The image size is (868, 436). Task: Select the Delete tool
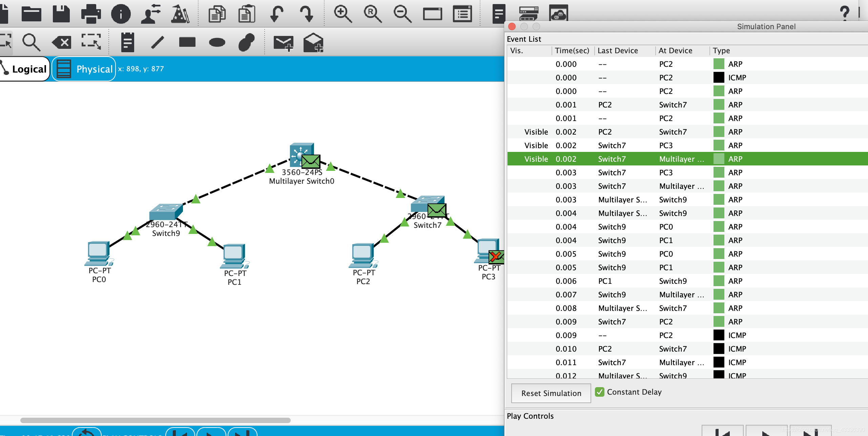tap(61, 42)
